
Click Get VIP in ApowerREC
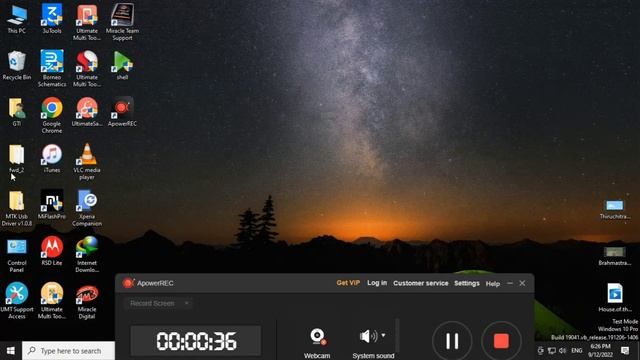click(x=348, y=283)
